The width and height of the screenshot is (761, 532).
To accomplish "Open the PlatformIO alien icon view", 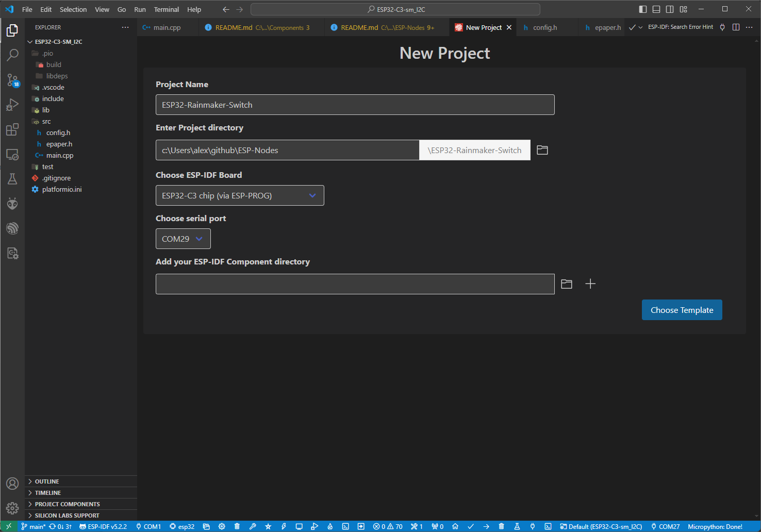I will [x=12, y=204].
